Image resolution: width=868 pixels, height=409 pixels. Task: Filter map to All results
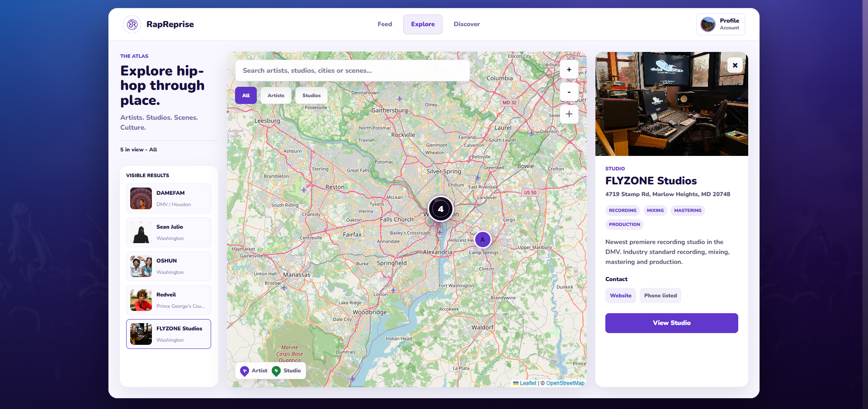[x=246, y=95]
